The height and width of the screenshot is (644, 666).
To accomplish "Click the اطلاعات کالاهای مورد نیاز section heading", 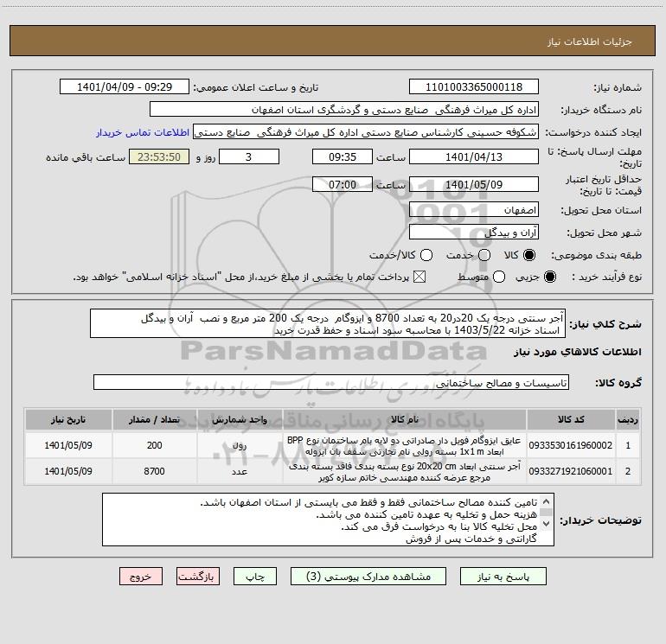I will pos(577,352).
